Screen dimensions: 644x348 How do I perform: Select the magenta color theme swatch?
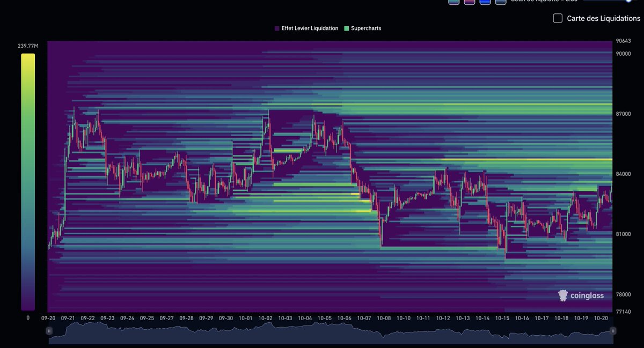click(470, 2)
